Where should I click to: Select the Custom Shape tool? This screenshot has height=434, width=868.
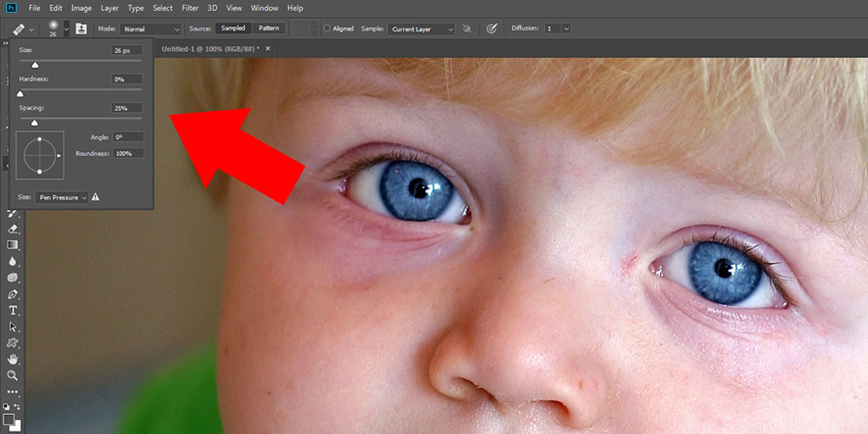13,343
